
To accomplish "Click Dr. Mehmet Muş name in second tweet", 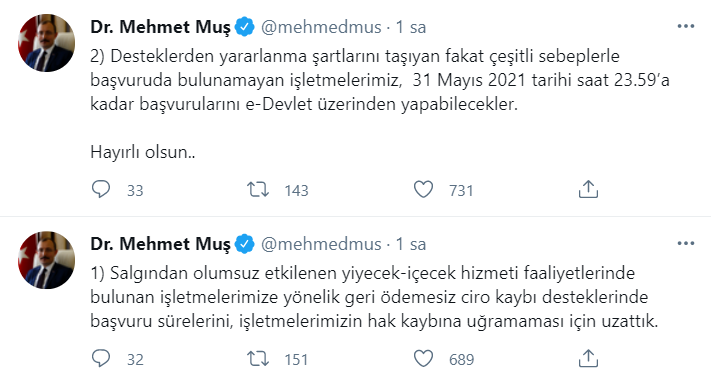I will coord(161,244).
